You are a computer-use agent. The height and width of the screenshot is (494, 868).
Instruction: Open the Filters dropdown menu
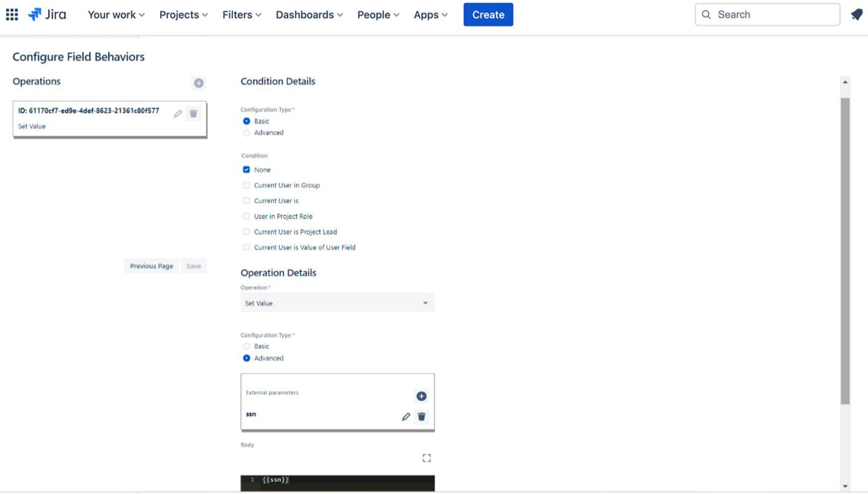242,14
